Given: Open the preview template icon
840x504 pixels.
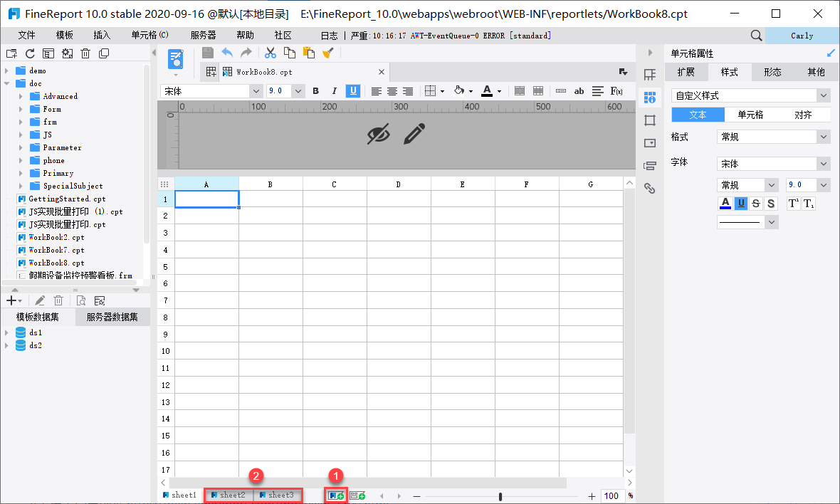Looking at the screenshot, I should [176, 59].
